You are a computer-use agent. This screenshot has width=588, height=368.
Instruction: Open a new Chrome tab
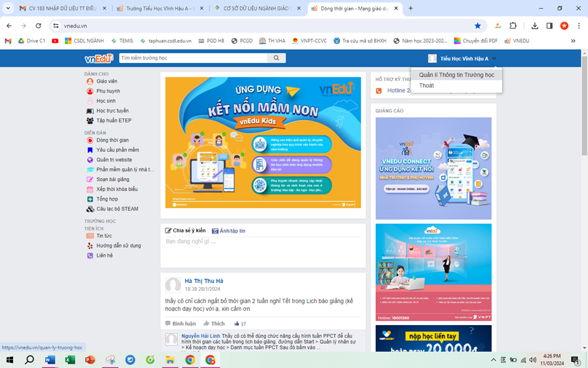pos(411,8)
